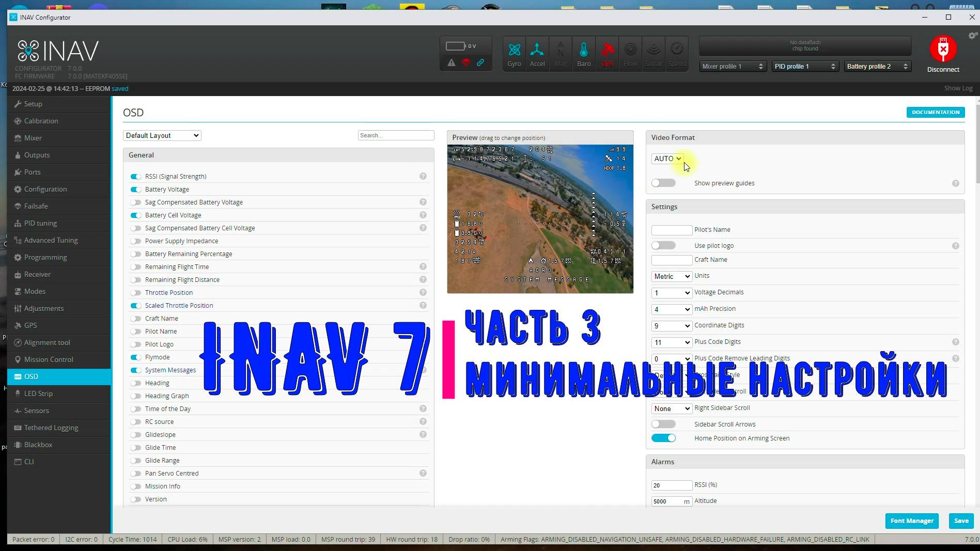Open help for Battery Cell Voltage
Screen dimensions: 980x551
point(423,215)
